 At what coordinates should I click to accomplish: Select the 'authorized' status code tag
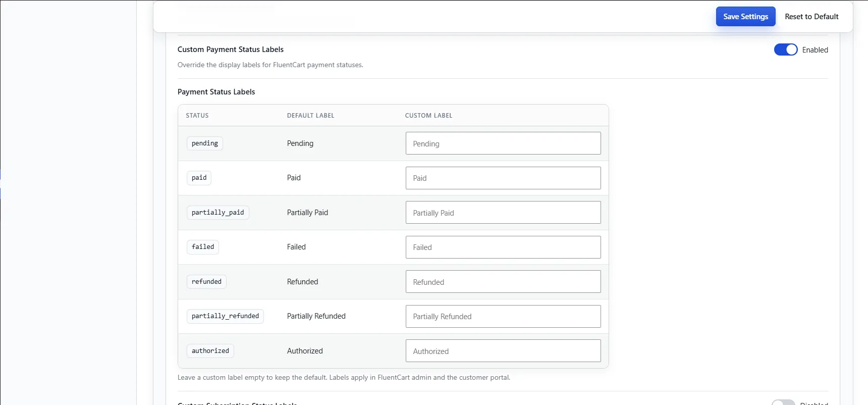tap(210, 351)
